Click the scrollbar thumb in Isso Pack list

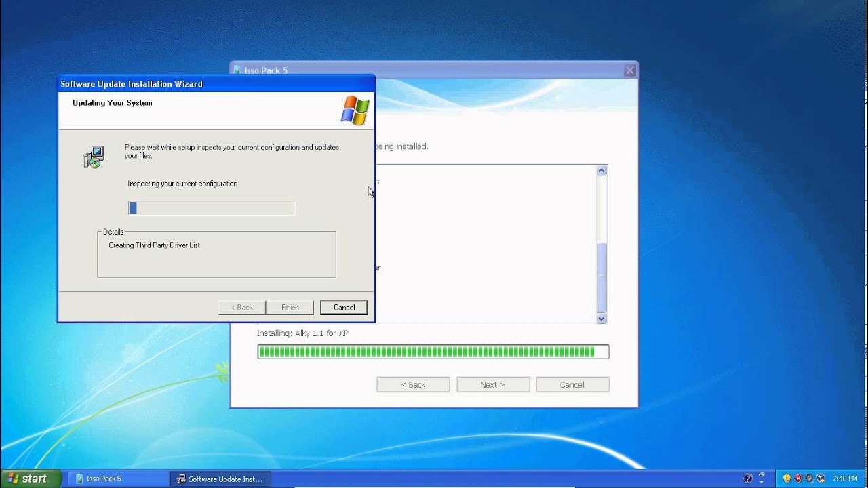click(601, 277)
